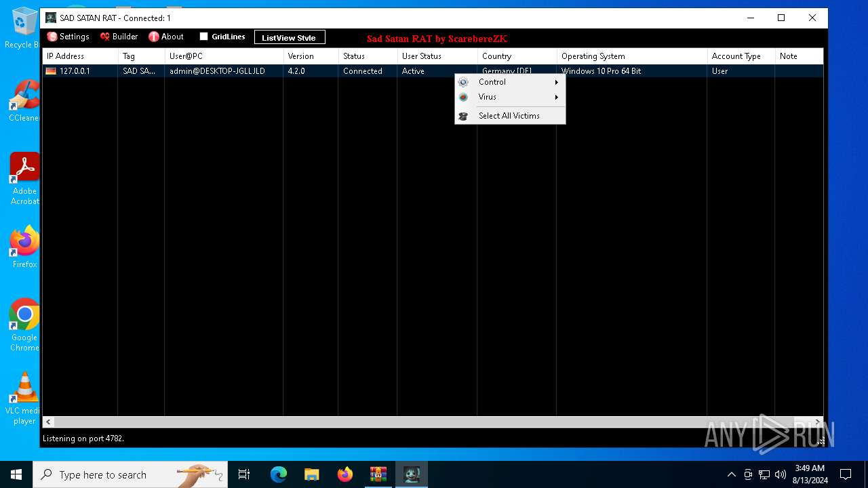Click the Operating System column header
Viewport: 868px width, 488px height.
631,56
